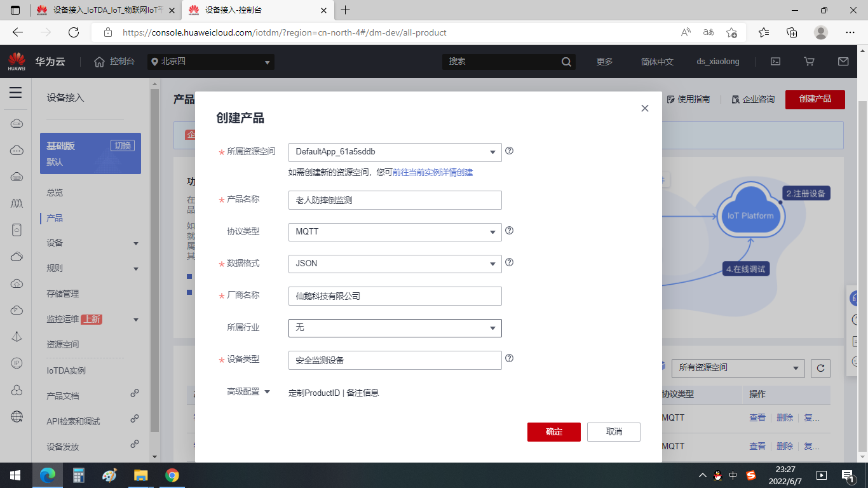Image resolution: width=868 pixels, height=488 pixels.
Task: Select IoTDA实例 in the sidebar
Action: pos(66,370)
